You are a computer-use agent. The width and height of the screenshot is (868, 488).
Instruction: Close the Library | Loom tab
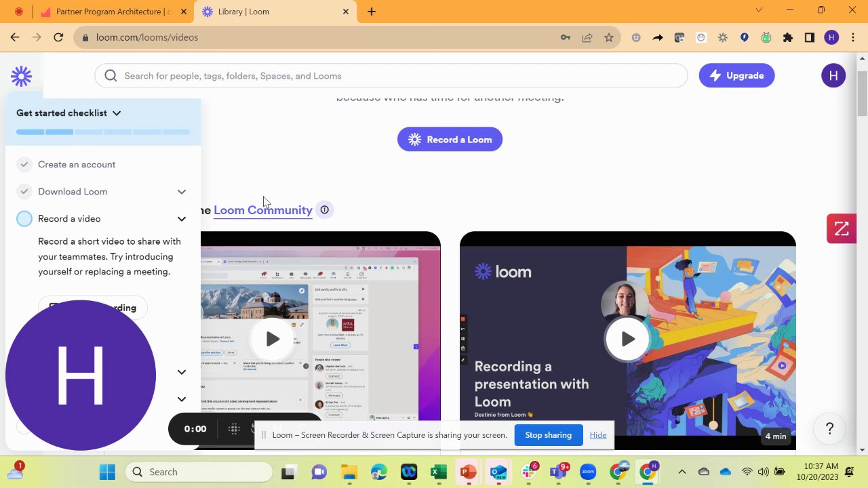[x=346, y=12]
